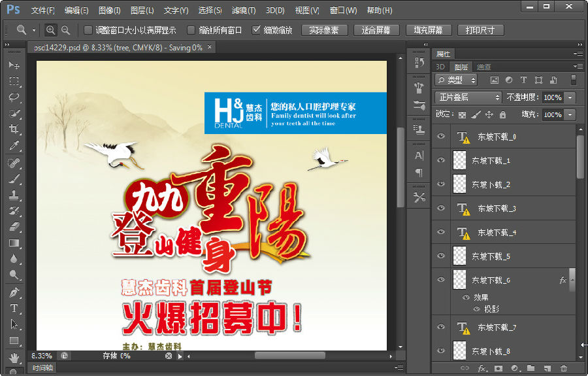Select the Rectangular Marquee tool
588x376 pixels.
(x=14, y=81)
